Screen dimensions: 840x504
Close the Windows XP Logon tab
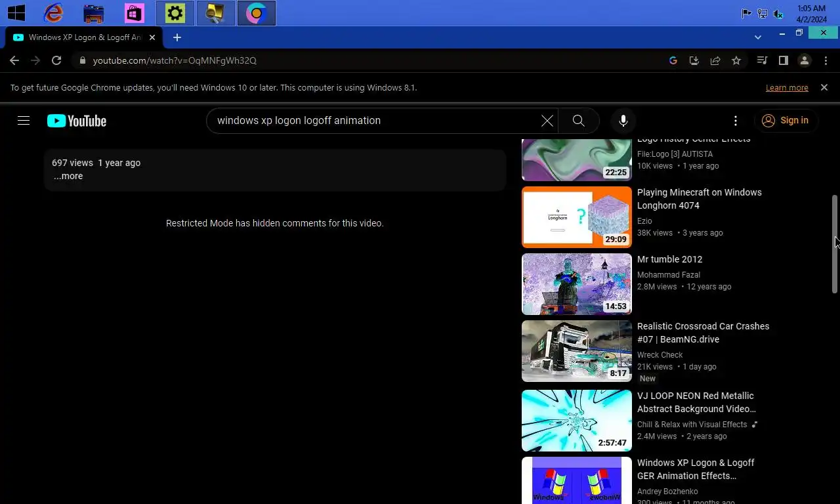152,37
